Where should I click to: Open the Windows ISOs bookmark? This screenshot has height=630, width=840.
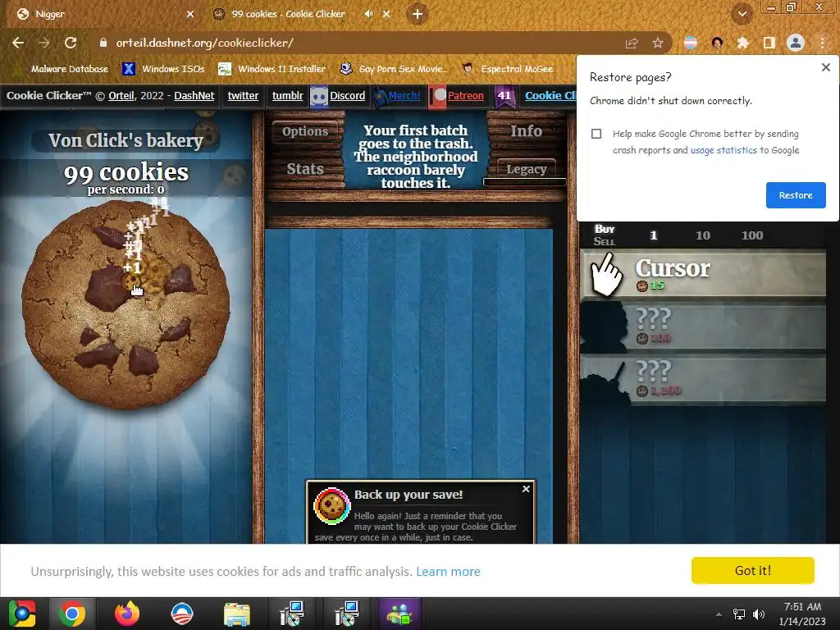point(164,69)
